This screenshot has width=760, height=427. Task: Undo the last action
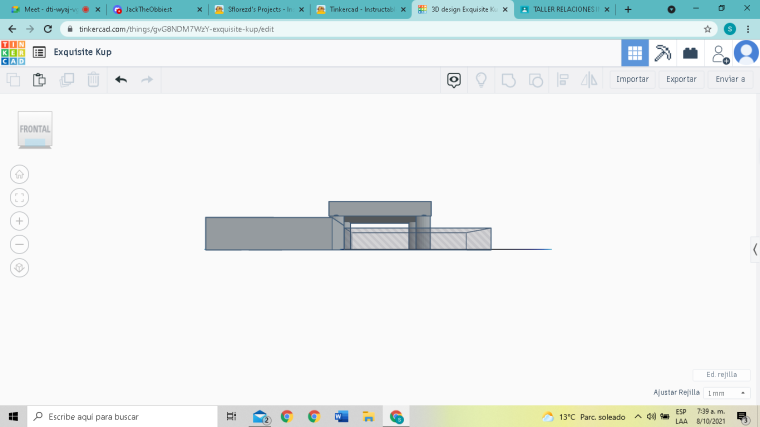coord(121,79)
